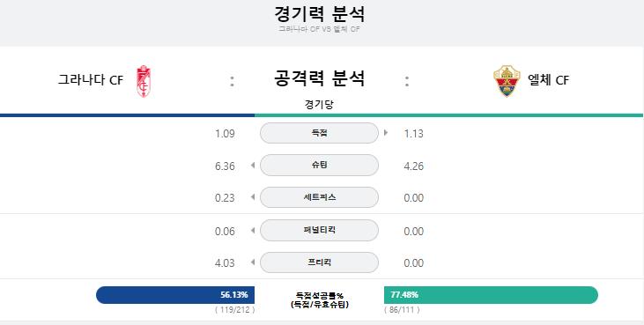Click the Elche CF team crest
The width and height of the screenshot is (644, 325).
coord(507,80)
